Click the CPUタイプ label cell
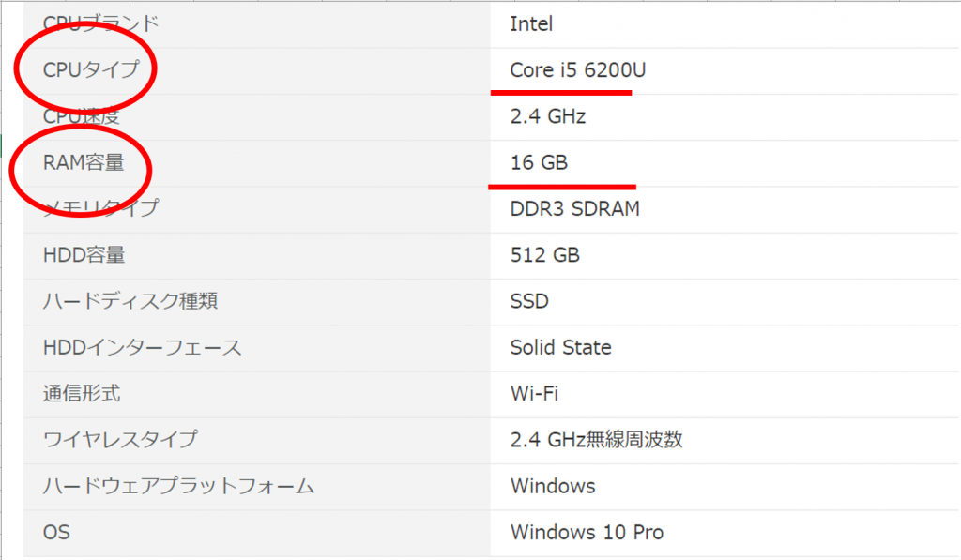The height and width of the screenshot is (560, 961). tap(90, 69)
